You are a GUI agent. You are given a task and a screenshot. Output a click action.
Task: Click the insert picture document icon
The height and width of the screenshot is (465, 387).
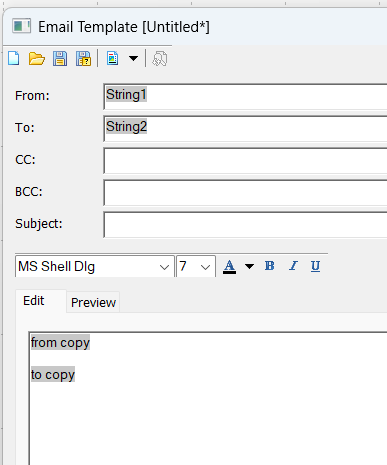click(x=113, y=58)
